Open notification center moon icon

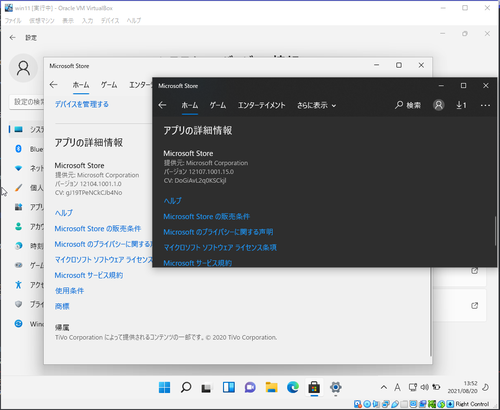[x=486, y=387]
